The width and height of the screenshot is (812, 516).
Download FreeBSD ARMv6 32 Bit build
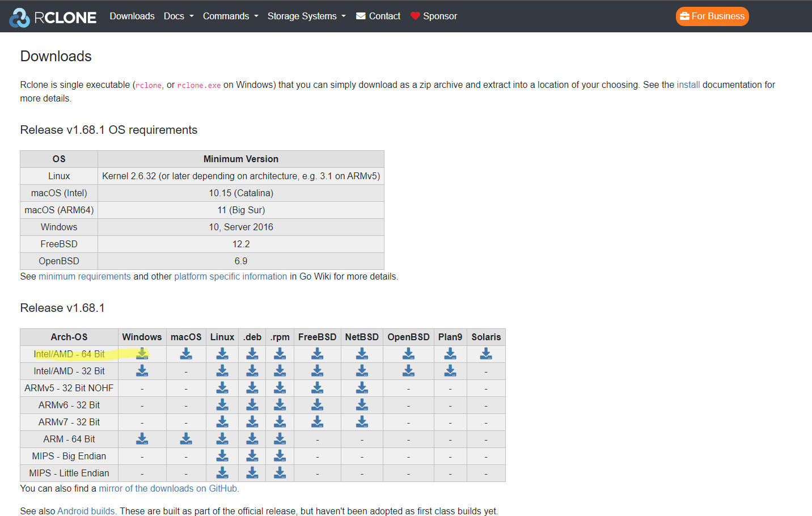(318, 405)
